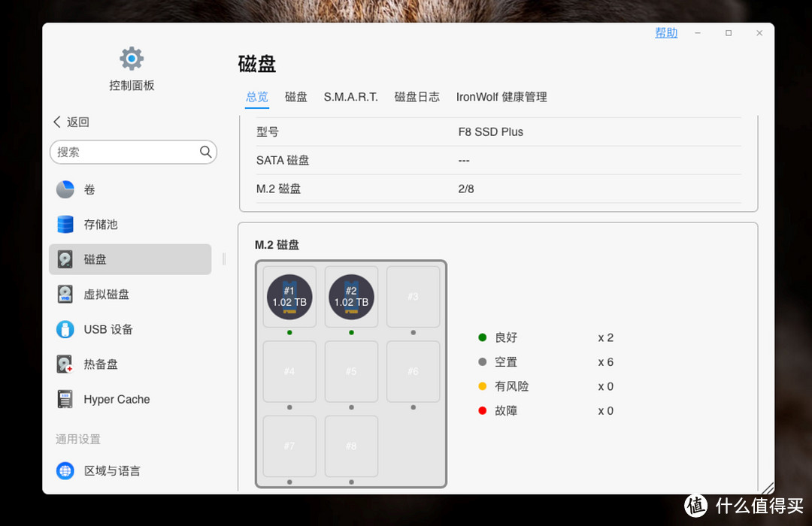
Task: Open 区域与语言 settings
Action: [x=65, y=470]
